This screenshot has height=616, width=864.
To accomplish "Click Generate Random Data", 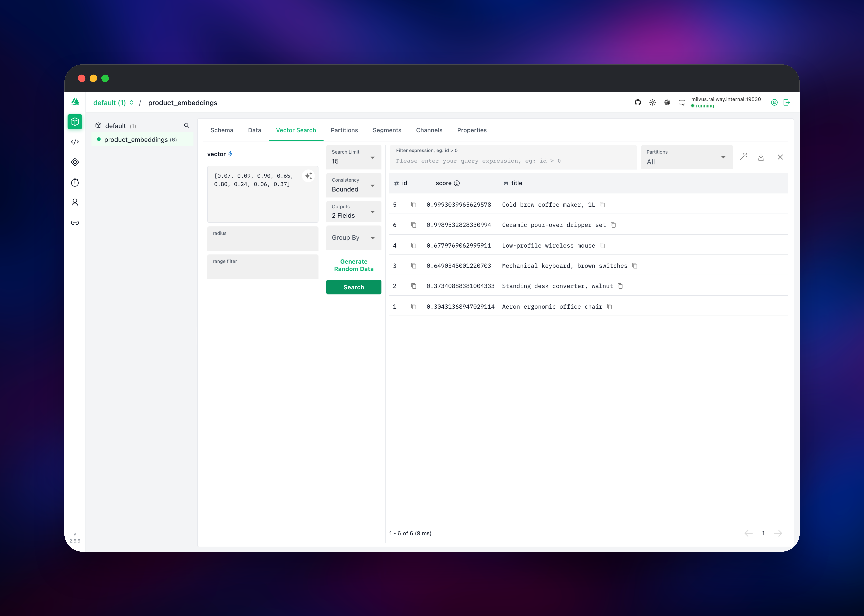I will (354, 265).
